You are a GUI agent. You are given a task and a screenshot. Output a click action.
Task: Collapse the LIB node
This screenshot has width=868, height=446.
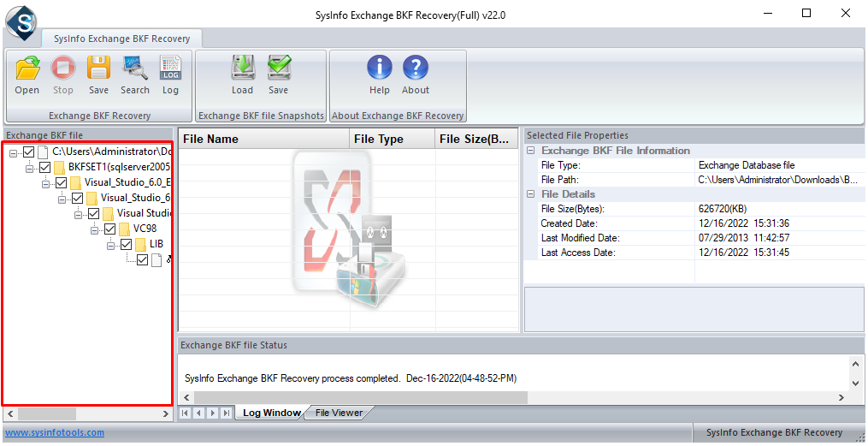(110, 246)
